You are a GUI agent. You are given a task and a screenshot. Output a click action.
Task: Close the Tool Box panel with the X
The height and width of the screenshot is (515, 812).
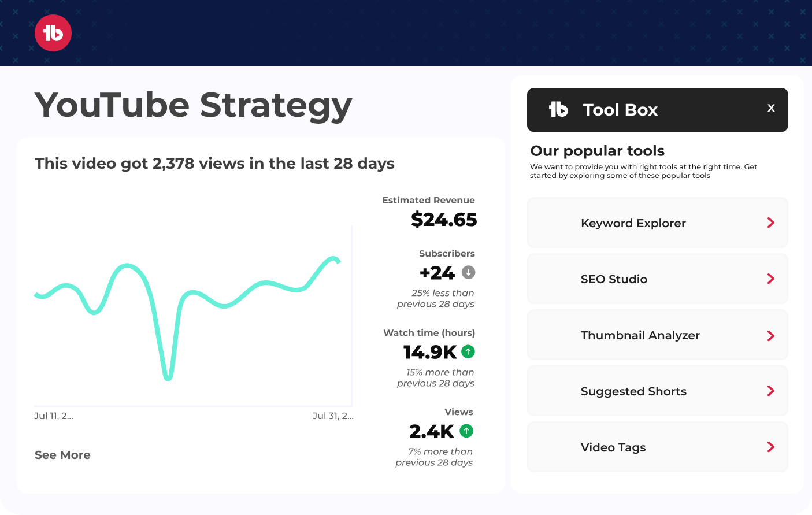pyautogui.click(x=771, y=108)
